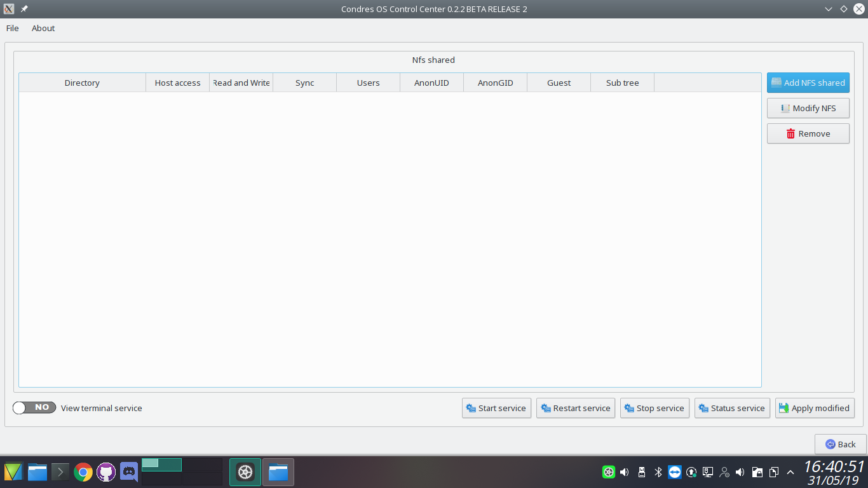This screenshot has width=868, height=488.
Task: Open the About menu
Action: coord(43,28)
